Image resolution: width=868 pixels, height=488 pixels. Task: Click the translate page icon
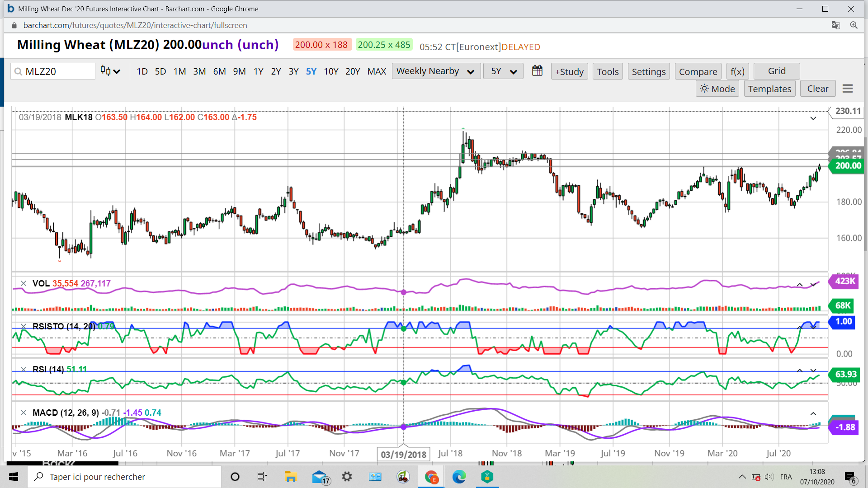click(x=835, y=25)
